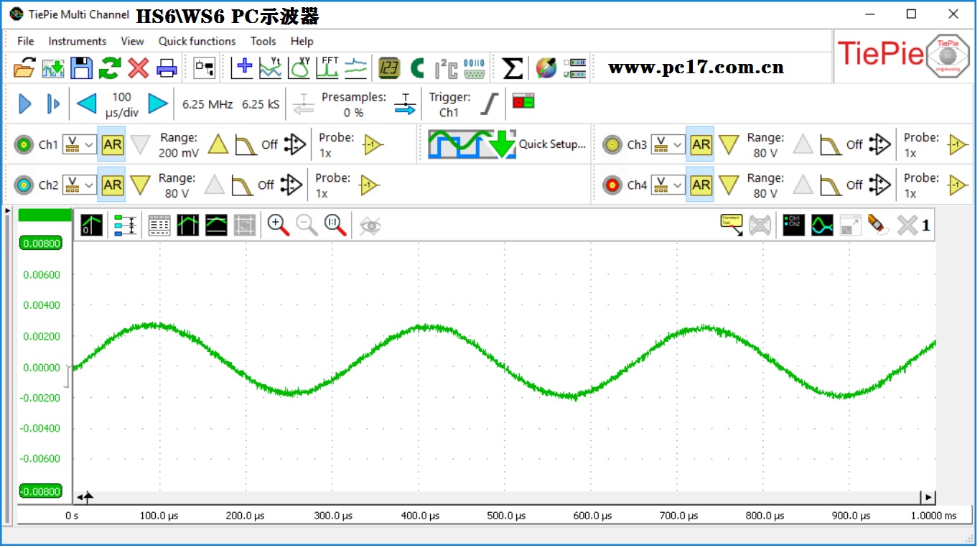The width and height of the screenshot is (980, 548).
Task: Click the open file folder icon
Action: 24,68
